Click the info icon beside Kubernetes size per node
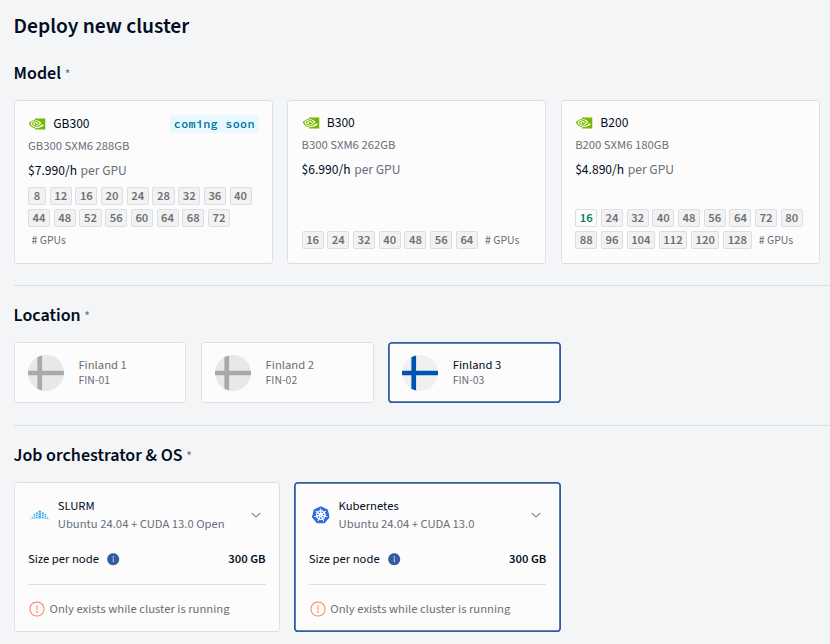Image resolution: width=830 pixels, height=644 pixels. pyautogui.click(x=394, y=559)
